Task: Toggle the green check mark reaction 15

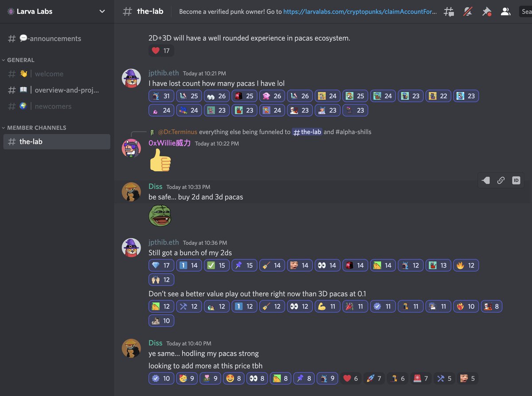Action: click(x=217, y=265)
